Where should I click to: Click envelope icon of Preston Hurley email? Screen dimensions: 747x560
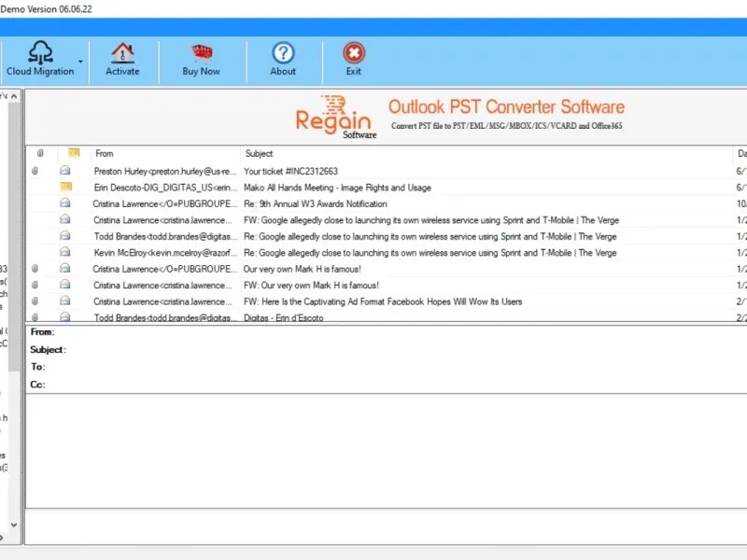pos(65,171)
